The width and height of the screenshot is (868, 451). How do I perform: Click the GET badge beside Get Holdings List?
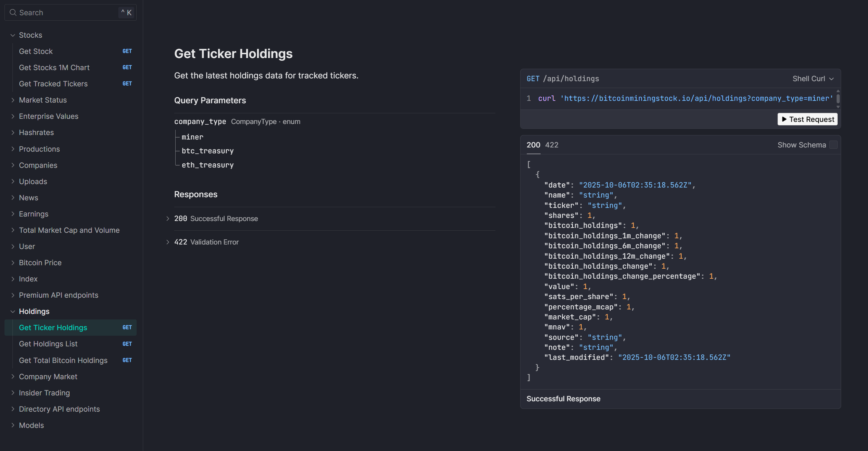pyautogui.click(x=127, y=344)
